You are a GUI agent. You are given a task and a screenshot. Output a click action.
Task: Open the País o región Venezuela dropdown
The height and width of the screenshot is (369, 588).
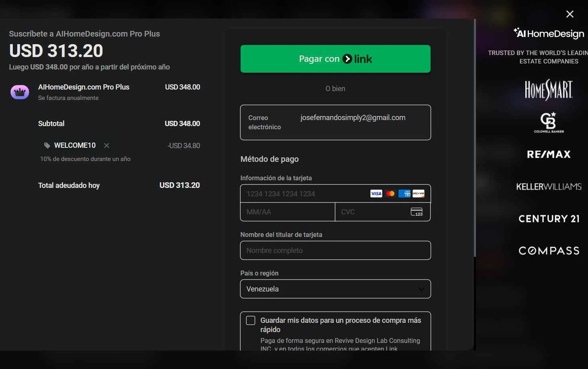(335, 289)
